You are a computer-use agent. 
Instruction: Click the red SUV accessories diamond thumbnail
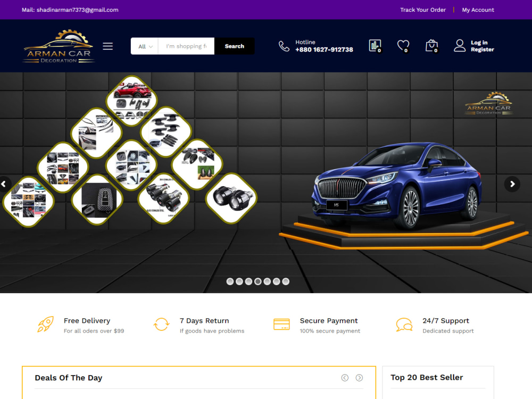click(x=132, y=101)
